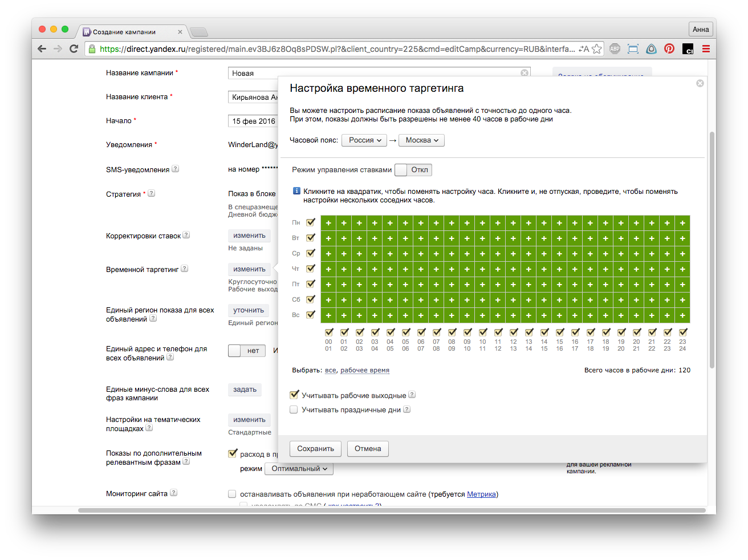Close the time targeting dialog
This screenshot has height=560, width=748.
click(700, 83)
